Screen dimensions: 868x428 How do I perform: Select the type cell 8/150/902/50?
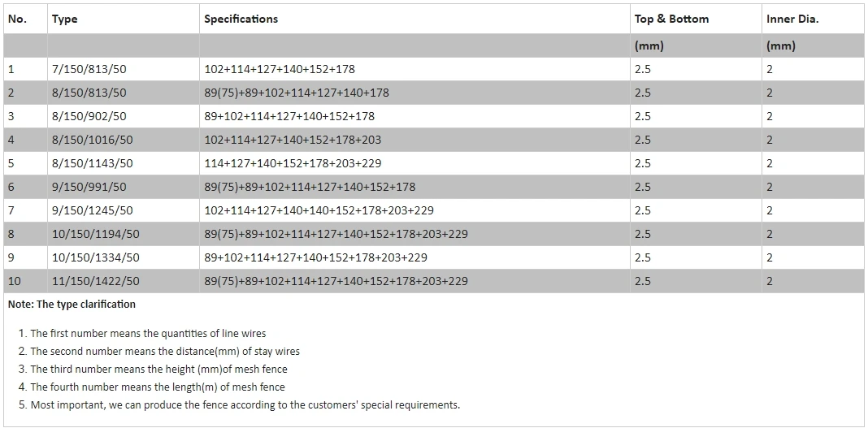tap(89, 116)
